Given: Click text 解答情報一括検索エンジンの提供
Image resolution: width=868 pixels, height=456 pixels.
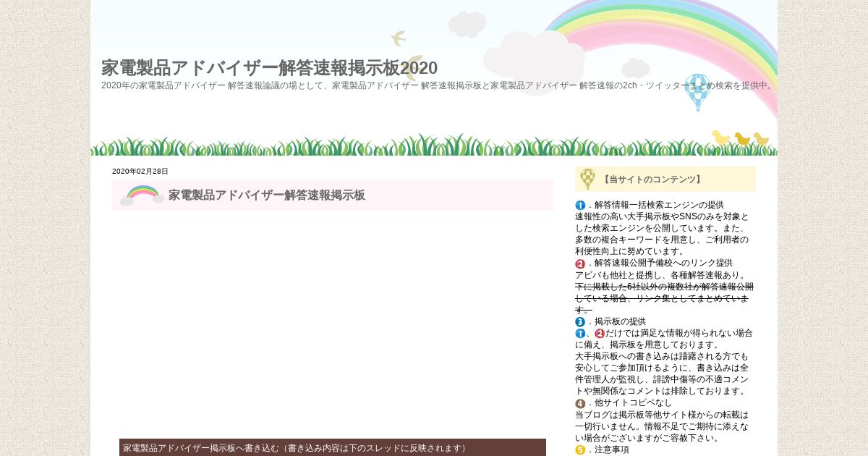Looking at the screenshot, I should tap(659, 206).
